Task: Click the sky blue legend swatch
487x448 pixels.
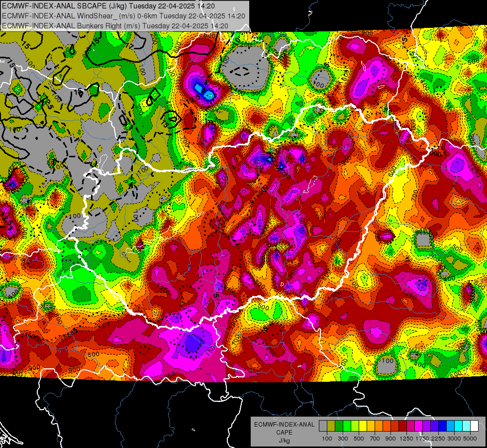Action: click(451, 426)
